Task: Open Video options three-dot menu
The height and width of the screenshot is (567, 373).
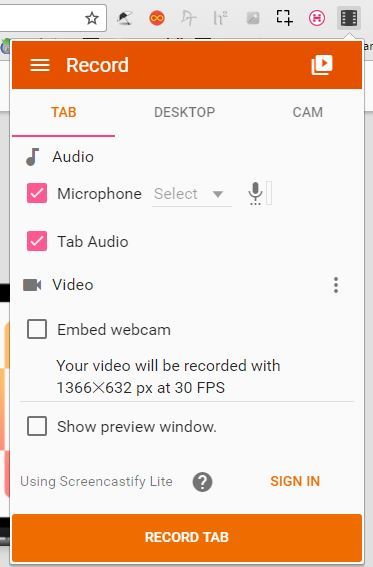Action: click(336, 285)
